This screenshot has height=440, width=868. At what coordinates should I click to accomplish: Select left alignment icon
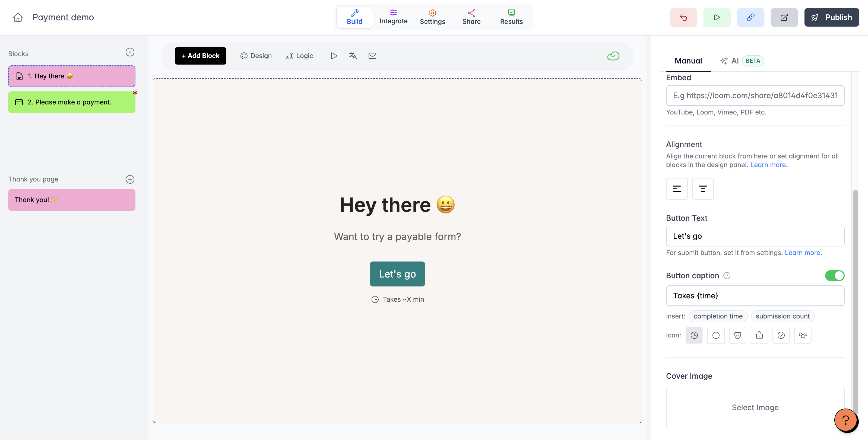coord(677,189)
